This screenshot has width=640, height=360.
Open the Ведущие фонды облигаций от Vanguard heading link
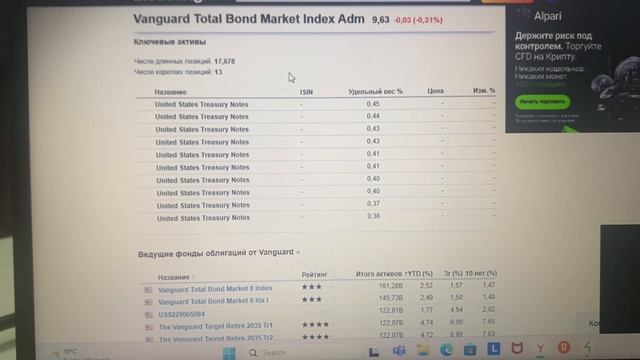(x=216, y=253)
